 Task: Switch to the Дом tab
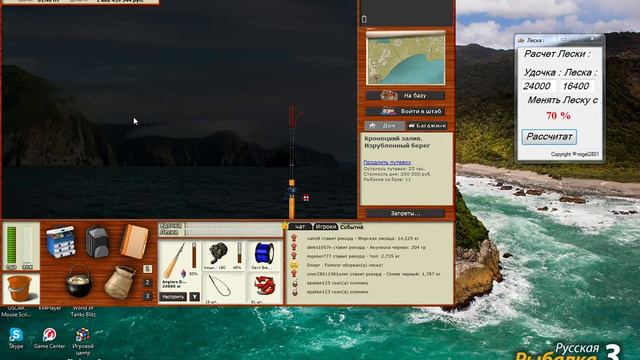click(384, 126)
